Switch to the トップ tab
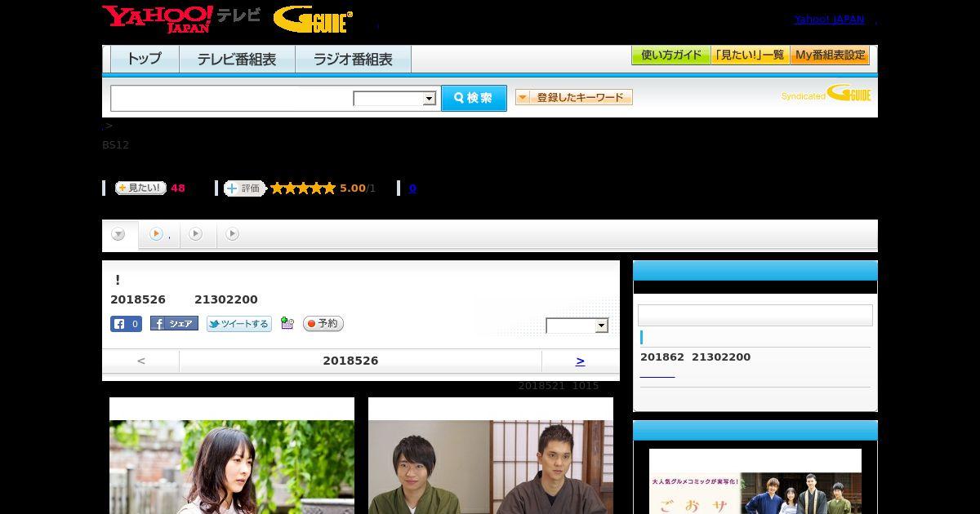 tap(145, 60)
